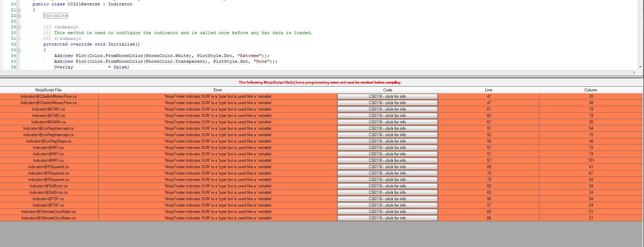Open CS0118 info for StdError line 62

pos(387,186)
